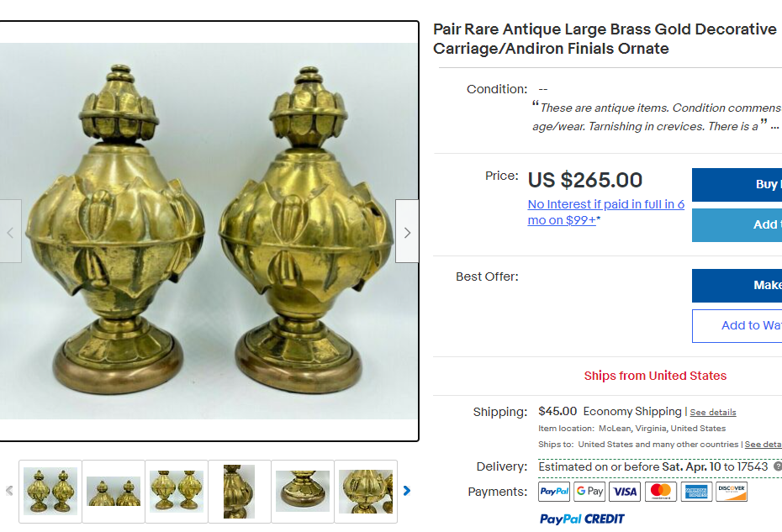Advance thumbnail strip with blue chevron
The width and height of the screenshot is (782, 532).
tap(406, 491)
